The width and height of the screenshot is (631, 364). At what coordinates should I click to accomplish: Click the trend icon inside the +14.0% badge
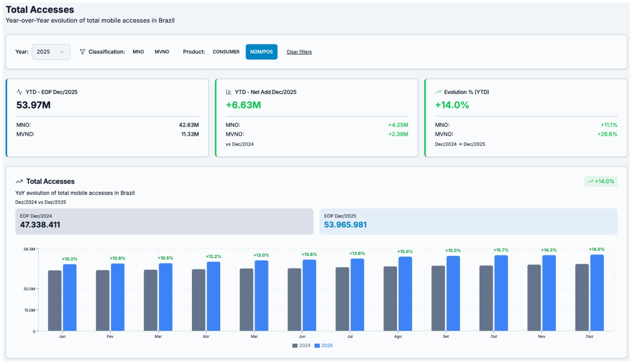[x=591, y=181]
